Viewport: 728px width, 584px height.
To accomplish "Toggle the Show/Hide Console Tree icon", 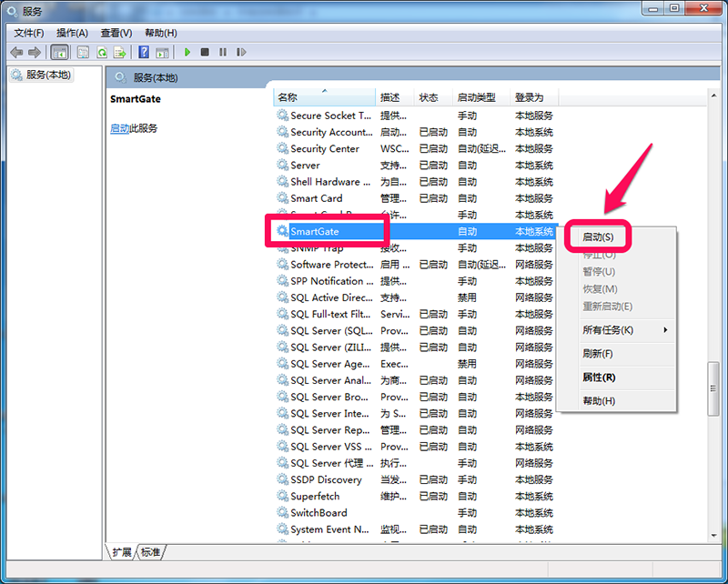I will pos(59,53).
